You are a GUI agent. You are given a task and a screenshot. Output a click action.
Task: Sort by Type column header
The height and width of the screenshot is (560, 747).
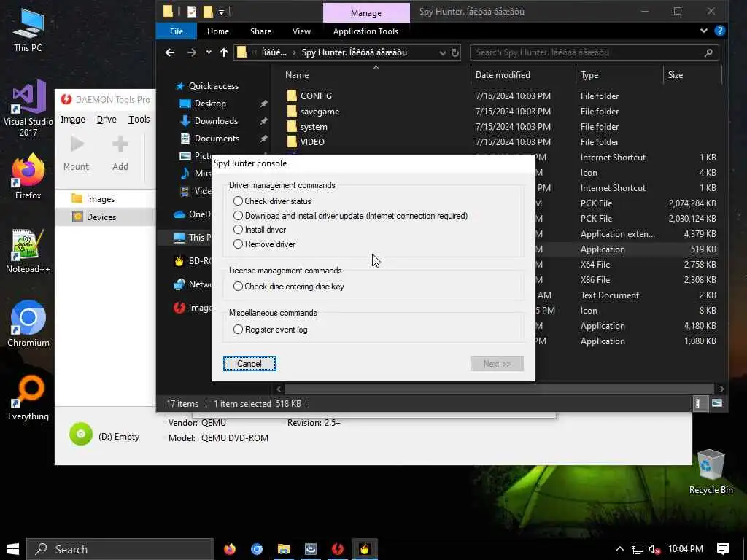pos(589,75)
